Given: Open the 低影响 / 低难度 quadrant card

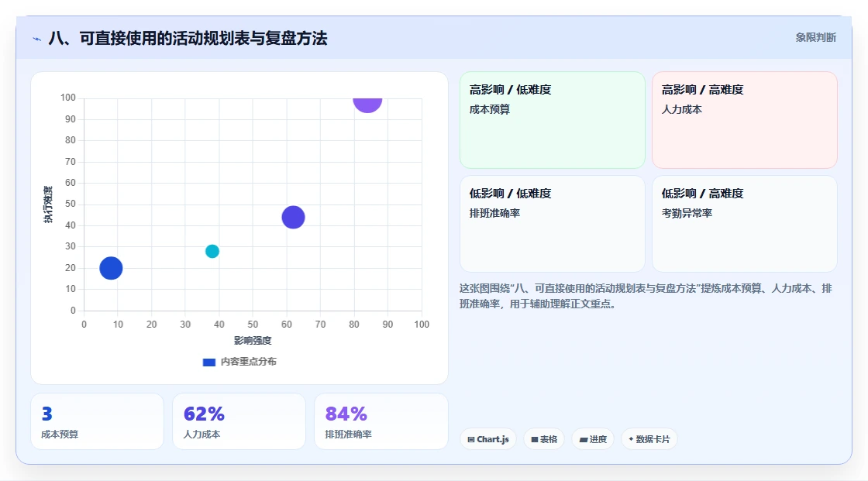Looking at the screenshot, I should (553, 224).
